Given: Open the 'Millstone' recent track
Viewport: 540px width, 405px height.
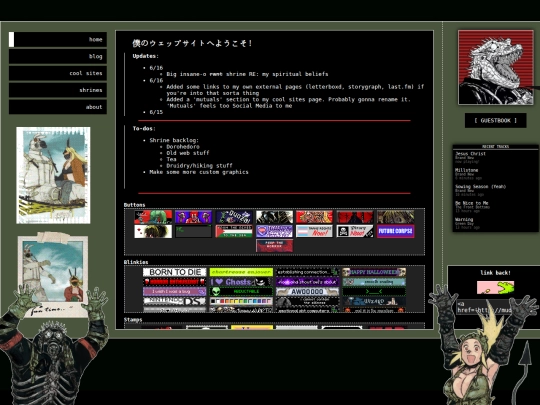Looking at the screenshot, I should tap(467, 170).
